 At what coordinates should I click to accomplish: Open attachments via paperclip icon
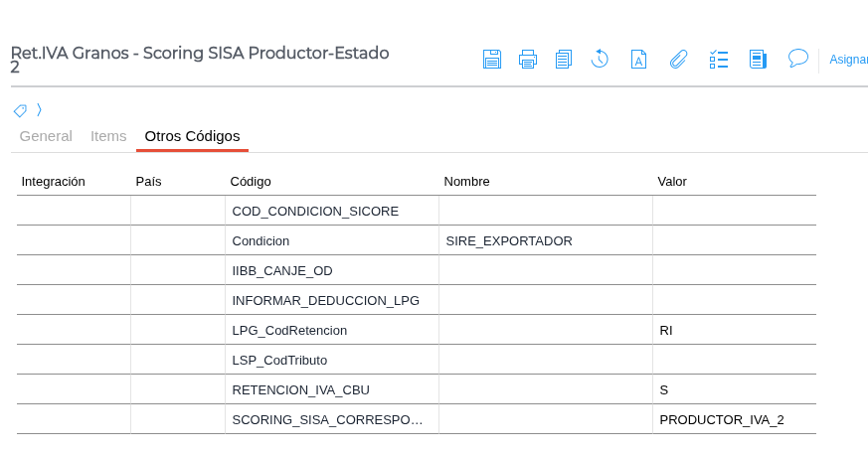coord(678,60)
